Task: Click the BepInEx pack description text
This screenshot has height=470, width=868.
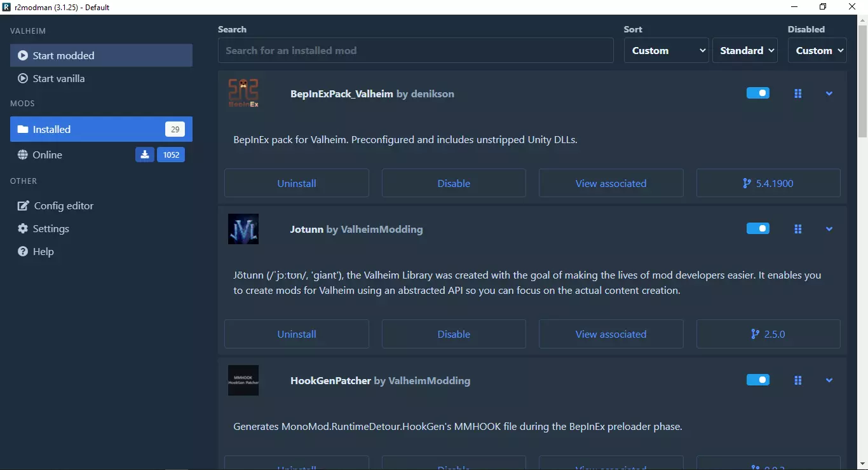Action: point(405,139)
